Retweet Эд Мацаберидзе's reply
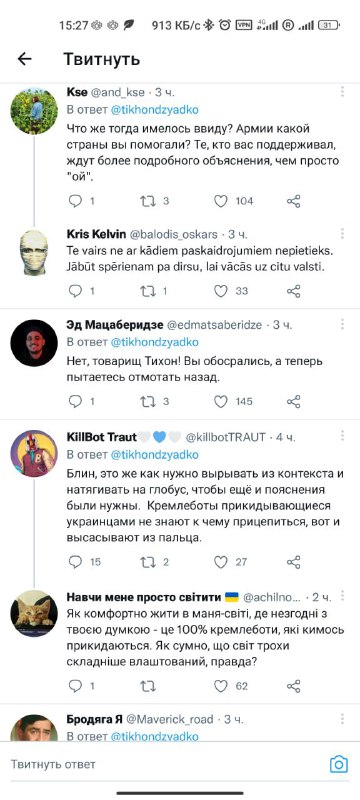 (148, 402)
